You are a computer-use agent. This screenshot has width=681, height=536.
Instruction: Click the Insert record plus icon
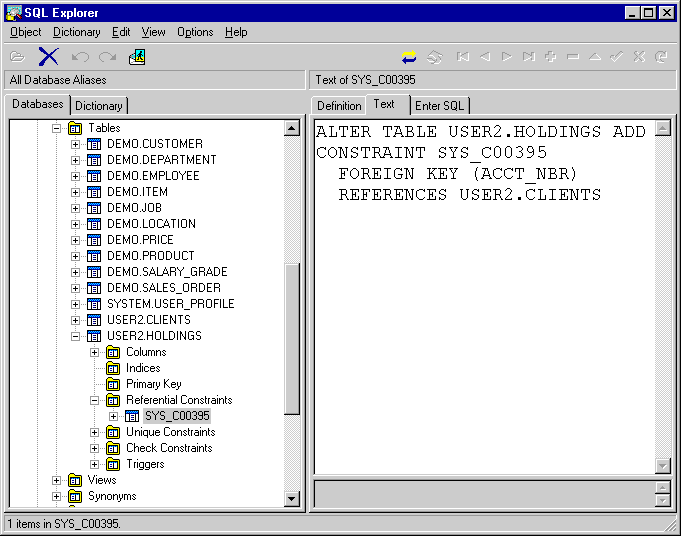[551, 56]
